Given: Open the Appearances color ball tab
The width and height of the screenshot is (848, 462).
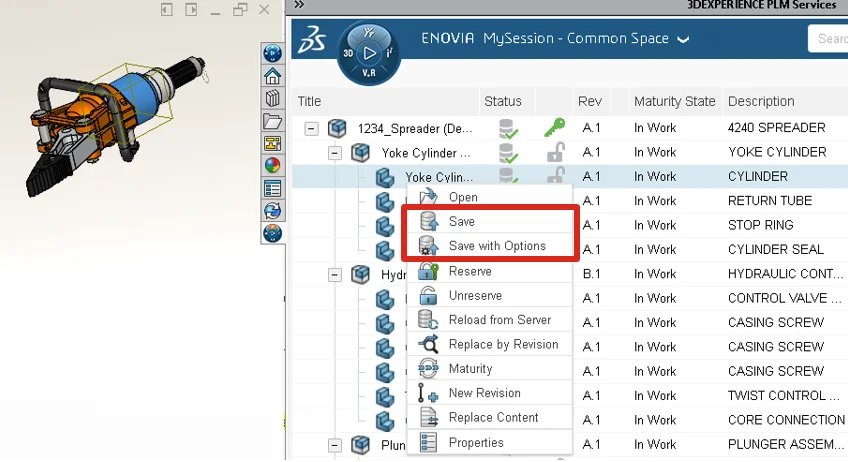Looking at the screenshot, I should click(x=273, y=166).
